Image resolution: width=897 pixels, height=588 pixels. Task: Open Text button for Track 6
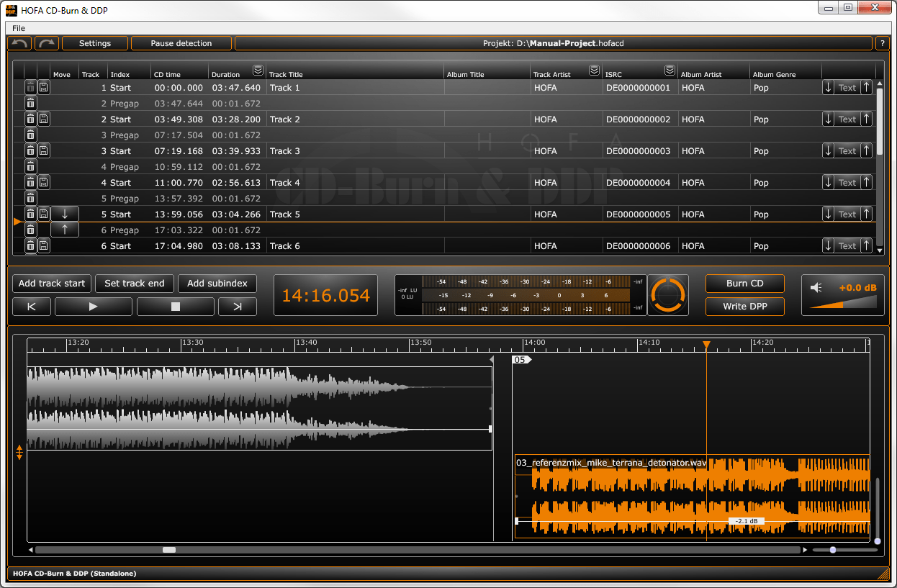tap(847, 246)
